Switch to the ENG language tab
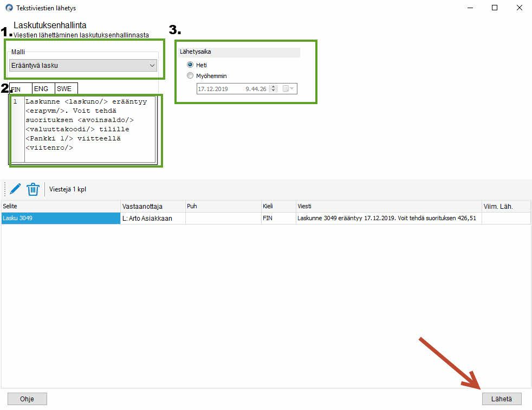 (x=43, y=88)
